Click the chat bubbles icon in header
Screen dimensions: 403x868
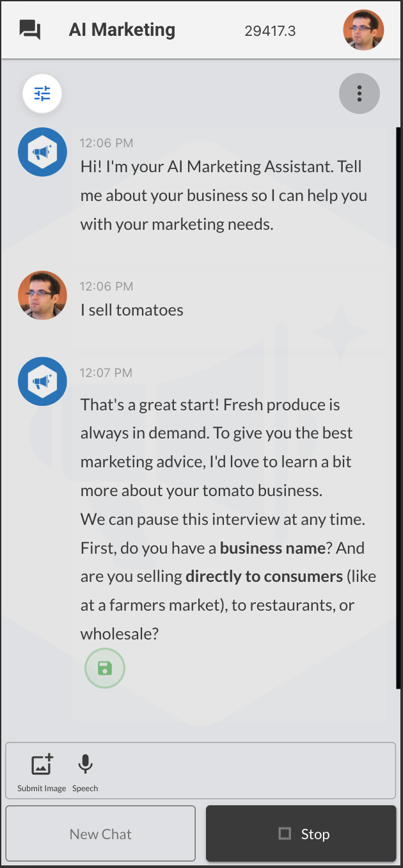[30, 29]
